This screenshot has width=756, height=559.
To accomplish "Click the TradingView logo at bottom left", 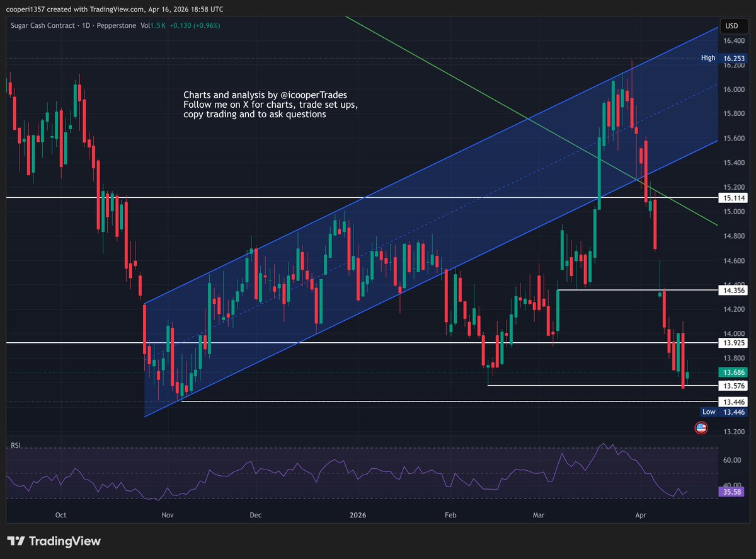I will pyautogui.click(x=54, y=541).
